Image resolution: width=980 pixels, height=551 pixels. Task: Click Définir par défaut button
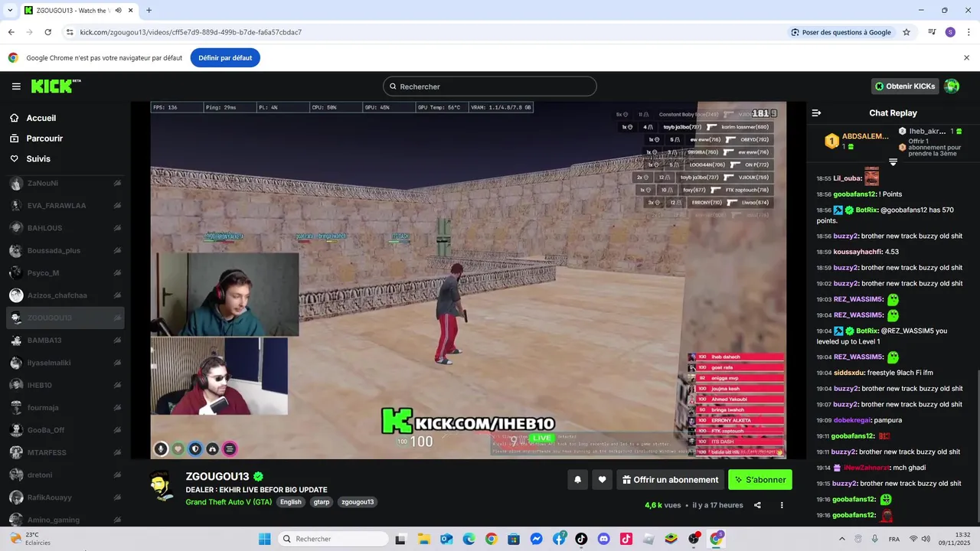coord(225,57)
